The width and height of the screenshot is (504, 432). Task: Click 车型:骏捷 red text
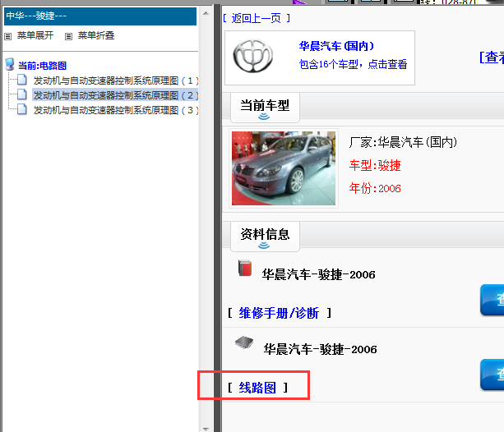pos(375,165)
